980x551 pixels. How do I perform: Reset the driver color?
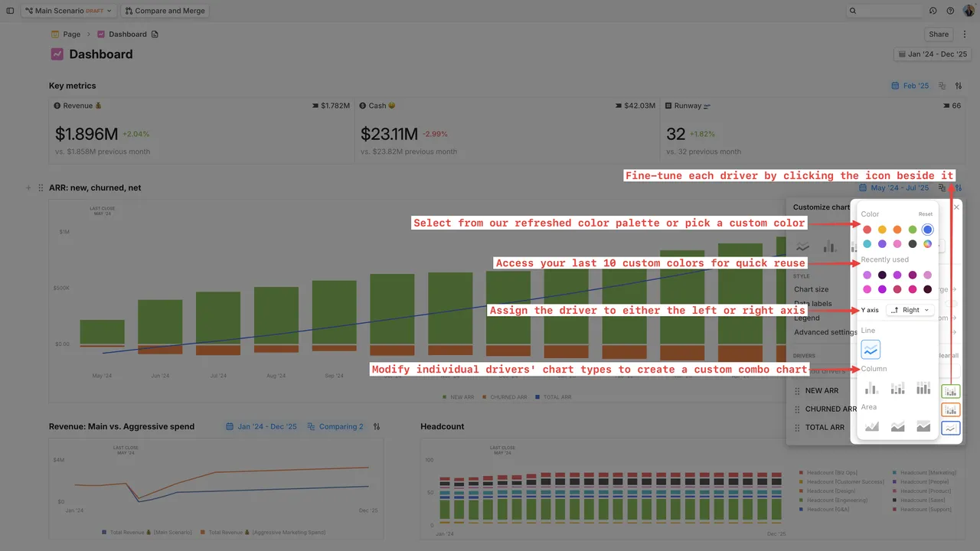(926, 214)
